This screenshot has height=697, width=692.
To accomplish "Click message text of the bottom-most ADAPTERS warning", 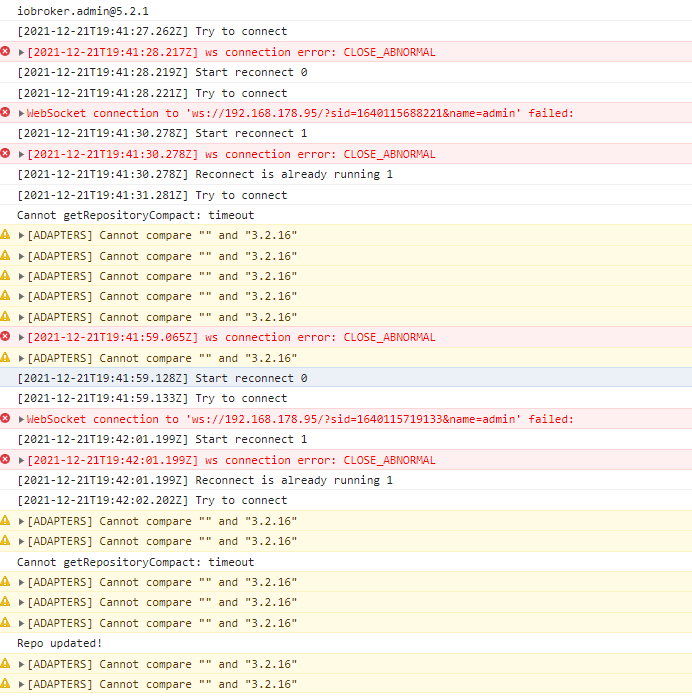I will pos(162,684).
